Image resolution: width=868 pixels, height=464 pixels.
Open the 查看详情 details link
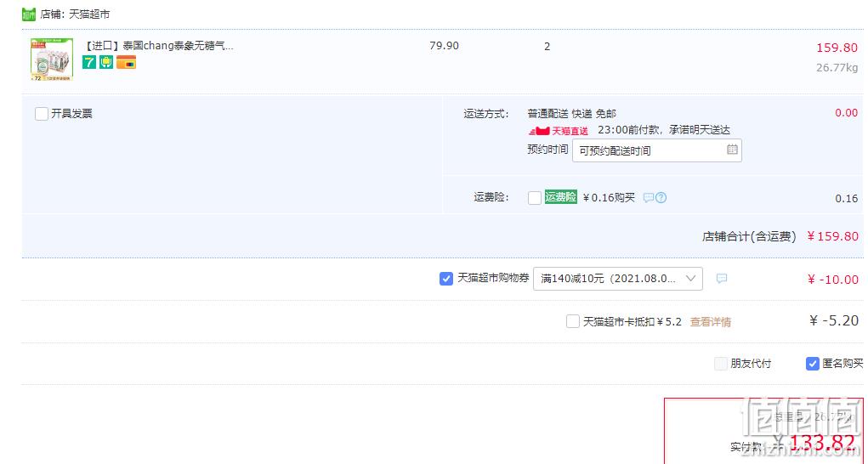point(710,322)
